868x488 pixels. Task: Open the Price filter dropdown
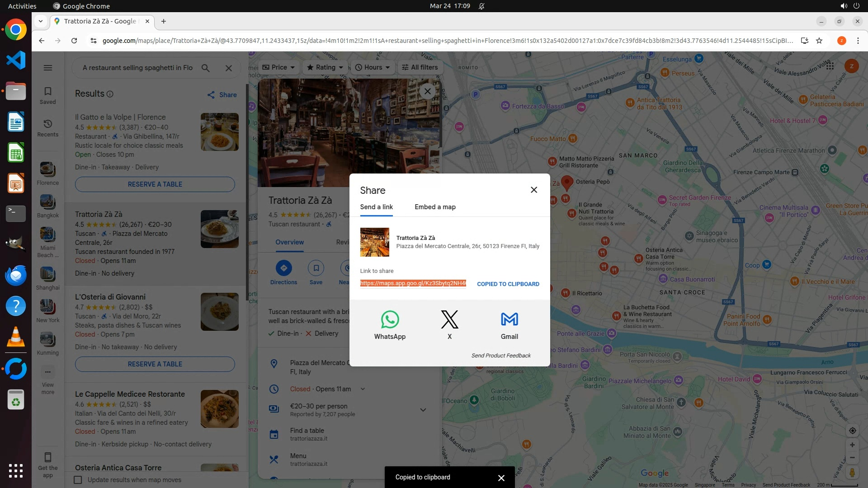(278, 67)
